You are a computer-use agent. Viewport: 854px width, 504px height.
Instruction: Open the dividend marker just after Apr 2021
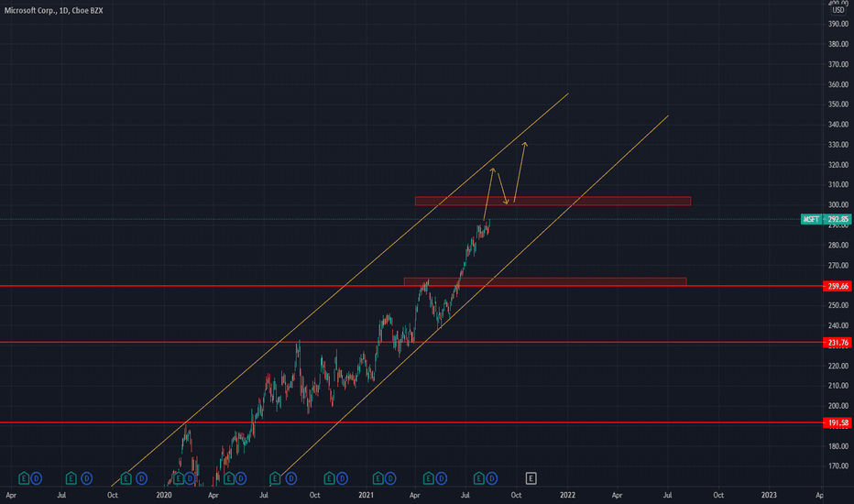click(441, 478)
